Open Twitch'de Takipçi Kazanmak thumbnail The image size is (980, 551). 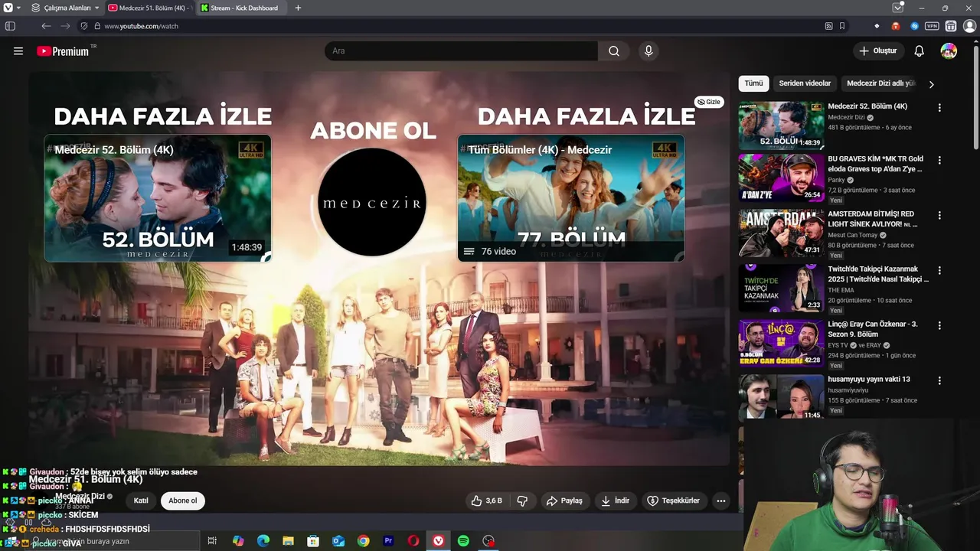click(781, 289)
